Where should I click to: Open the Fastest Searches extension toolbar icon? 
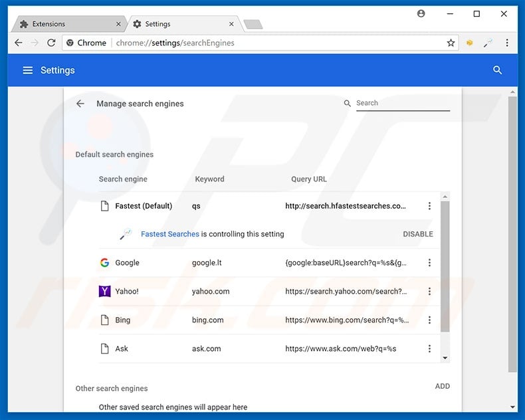coord(488,43)
